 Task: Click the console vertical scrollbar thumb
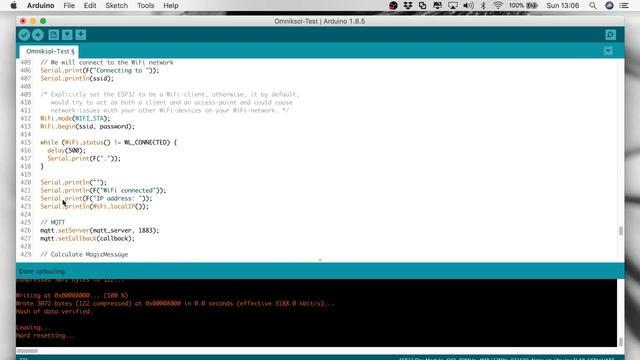click(x=621, y=341)
